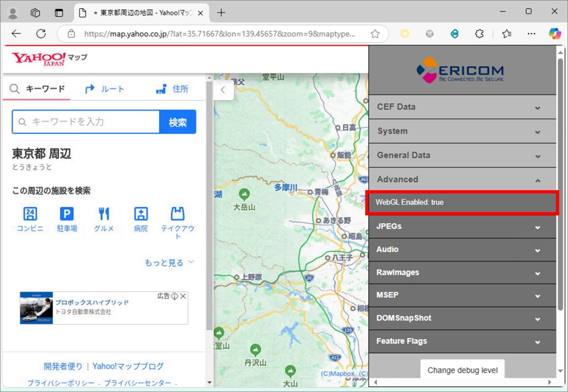568x392 pixels.
Task: Expand the CEF Data section
Action: 462,107
